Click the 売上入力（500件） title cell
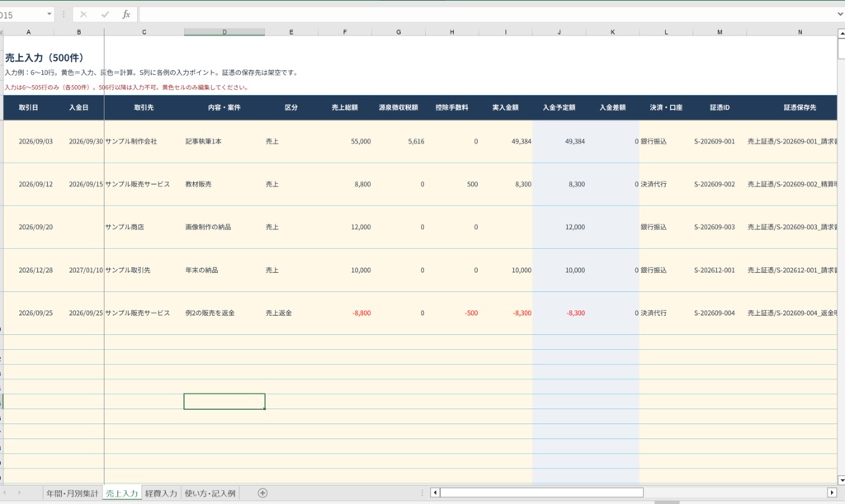 tap(45, 58)
